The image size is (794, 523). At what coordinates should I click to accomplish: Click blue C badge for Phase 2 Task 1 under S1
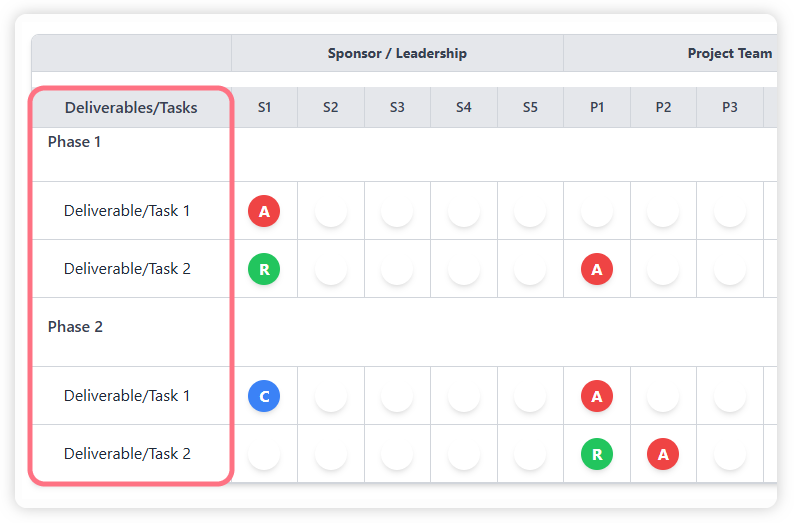point(264,396)
